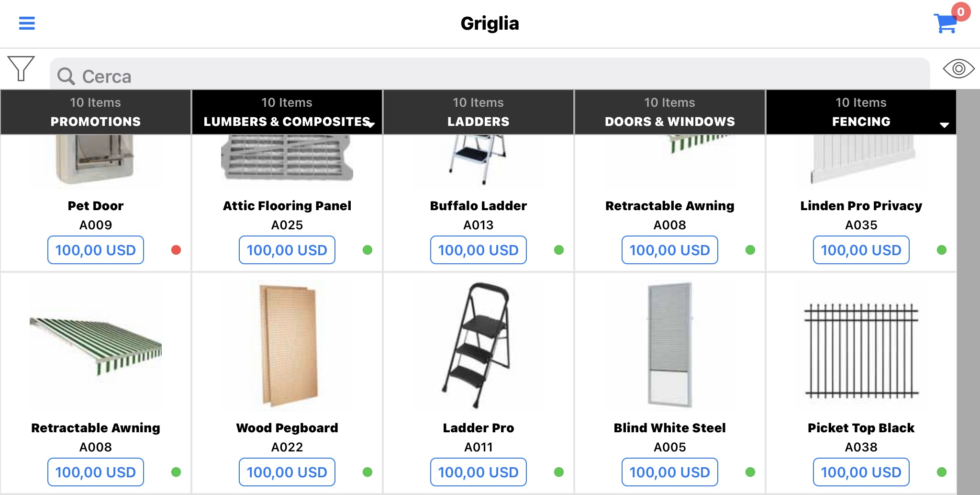Click the red stock dot for Pet Door
The height and width of the screenshot is (495, 980).
[x=176, y=250]
